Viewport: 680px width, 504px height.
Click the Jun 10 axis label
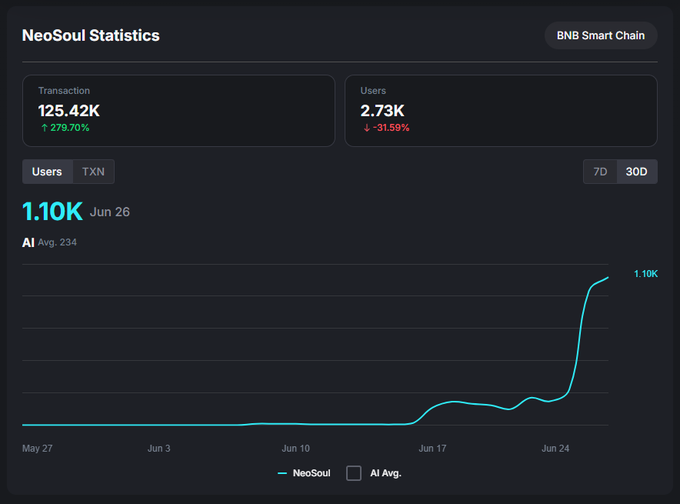pyautogui.click(x=296, y=448)
